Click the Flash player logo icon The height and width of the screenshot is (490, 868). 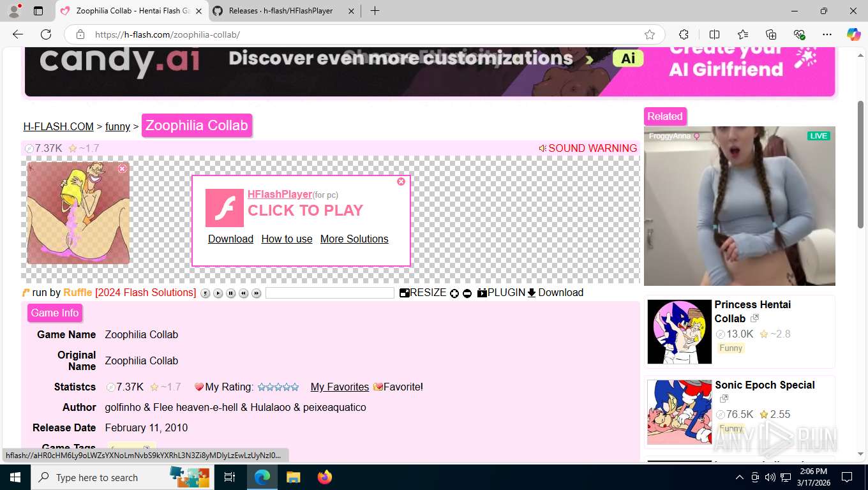[225, 208]
